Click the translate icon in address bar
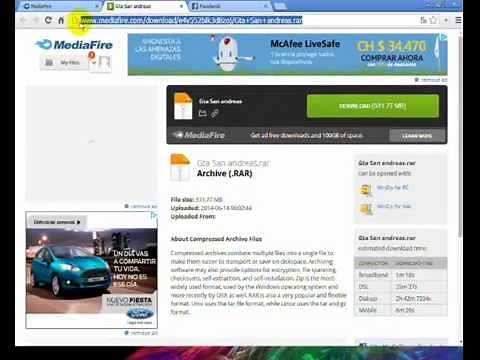 point(423,20)
